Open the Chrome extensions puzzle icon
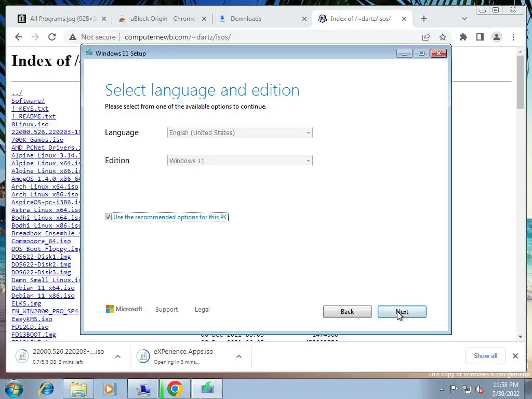Screen dimensions: 532x399 [463, 37]
